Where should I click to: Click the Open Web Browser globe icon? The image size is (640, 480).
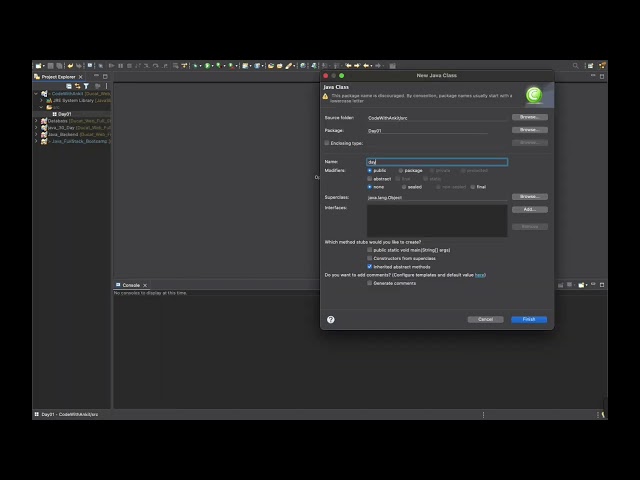(303, 66)
